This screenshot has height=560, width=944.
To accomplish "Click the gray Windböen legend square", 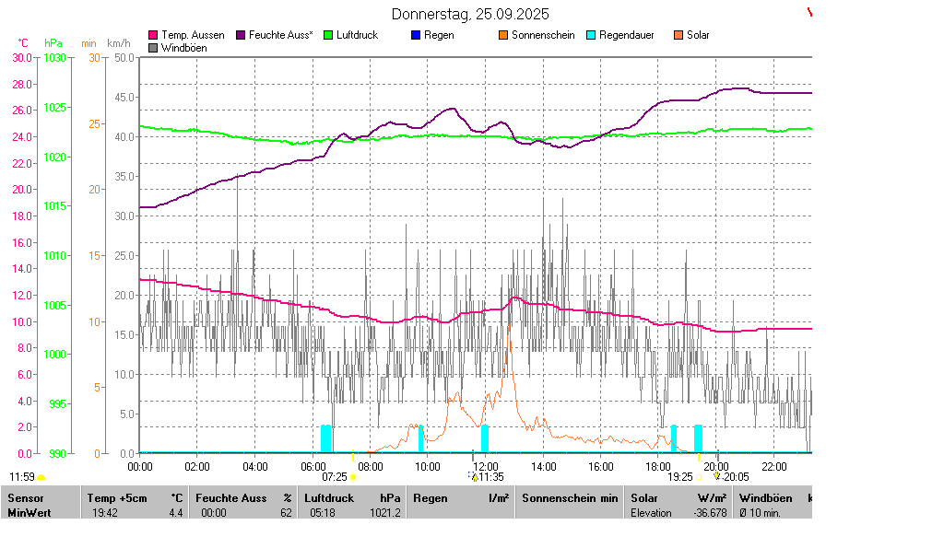I will click(x=153, y=48).
